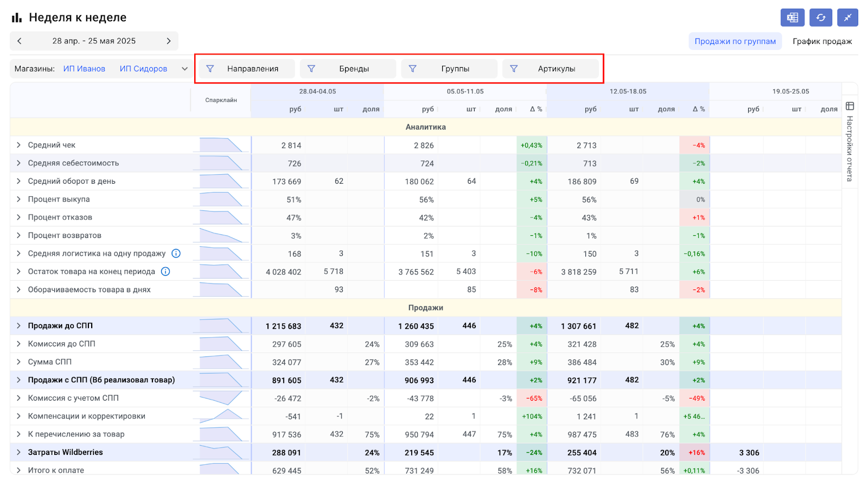Click the collapse fullscreen icon button
Screen dimensions: 868x488
click(x=847, y=17)
